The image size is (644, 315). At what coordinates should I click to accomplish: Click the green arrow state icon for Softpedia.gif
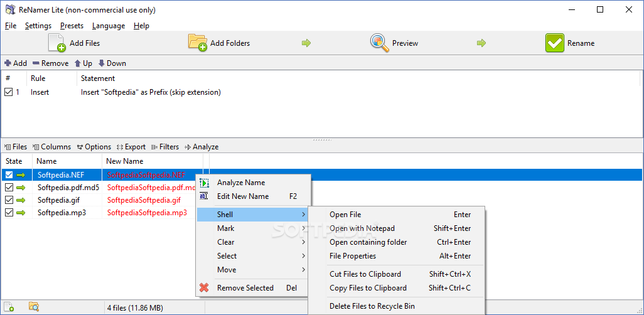[x=21, y=200]
